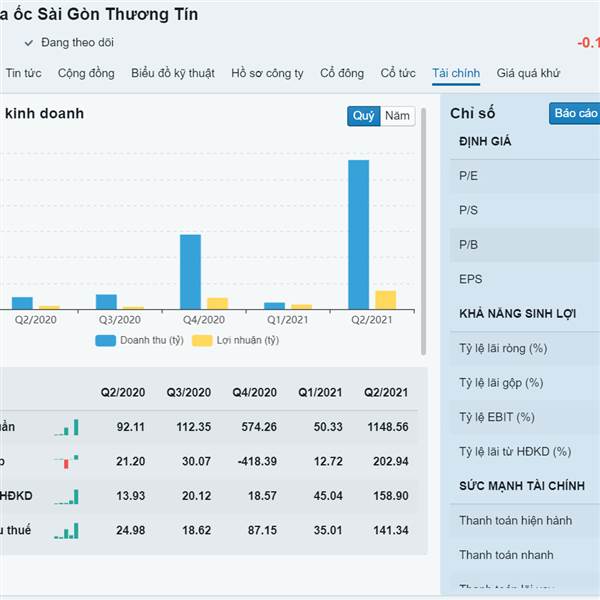
Task: Click the Báo cáo button
Action: [575, 113]
